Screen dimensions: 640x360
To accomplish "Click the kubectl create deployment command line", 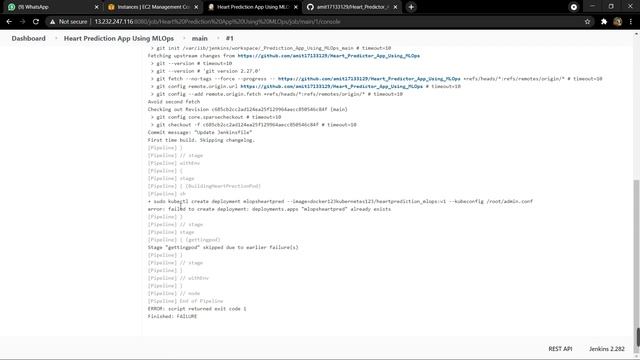I will 340,201.
